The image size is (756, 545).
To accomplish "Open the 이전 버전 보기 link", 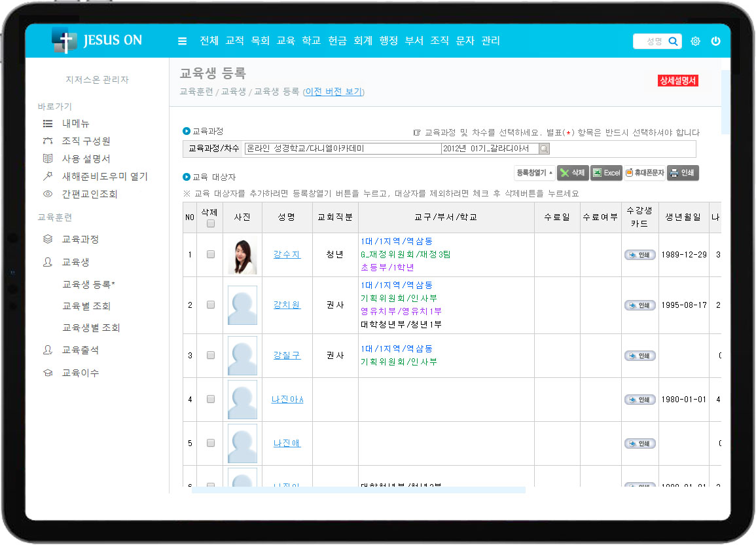I will coord(333,92).
